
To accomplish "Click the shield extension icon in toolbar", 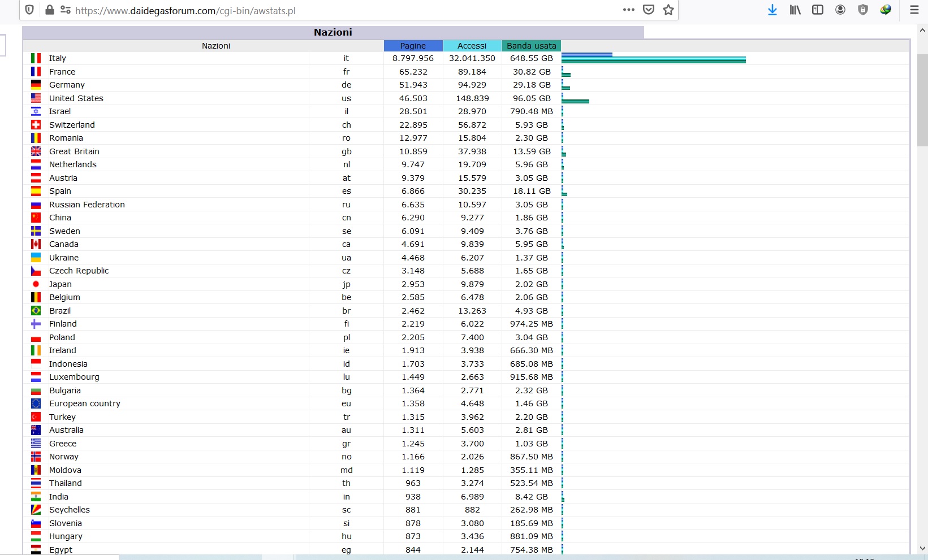I will click(x=863, y=10).
